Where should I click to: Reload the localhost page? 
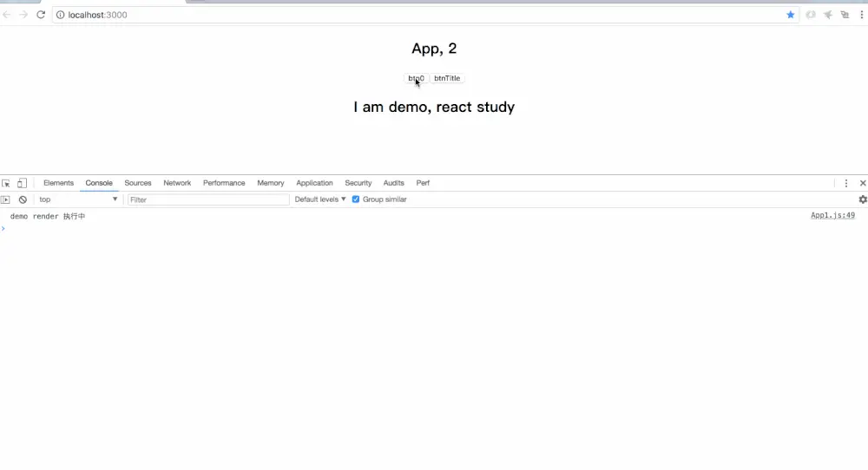[41, 15]
